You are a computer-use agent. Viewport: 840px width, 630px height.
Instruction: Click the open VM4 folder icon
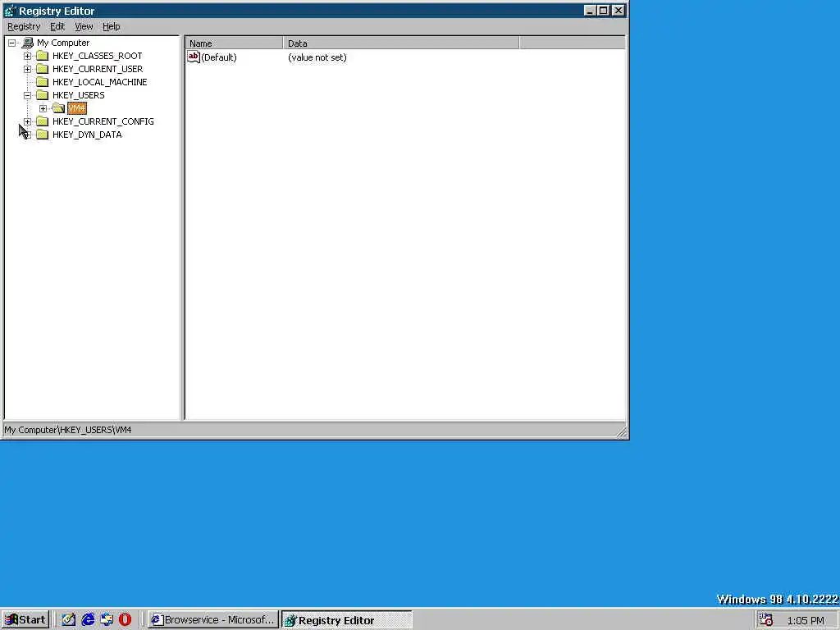tap(58, 108)
